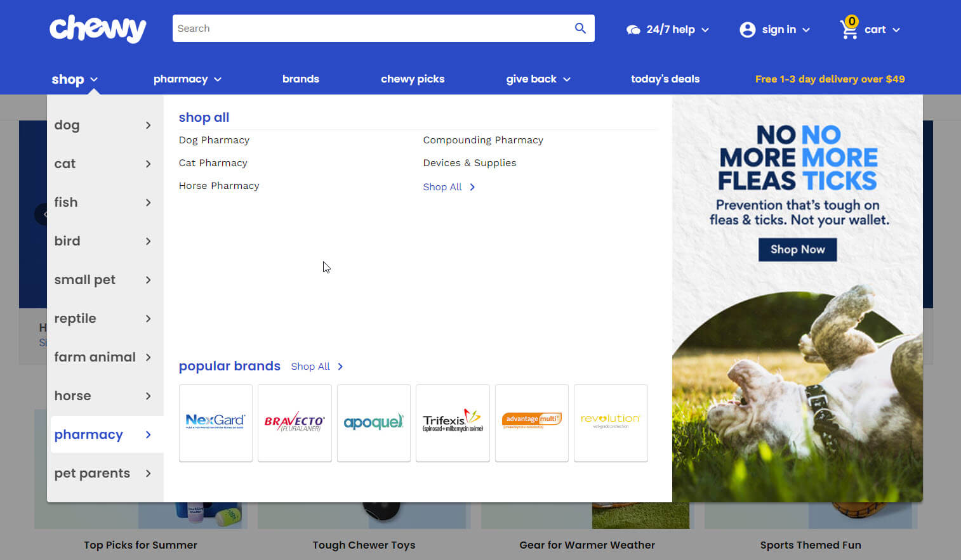Open the Apoquel brand tile
The width and height of the screenshot is (961, 560).
click(x=374, y=423)
